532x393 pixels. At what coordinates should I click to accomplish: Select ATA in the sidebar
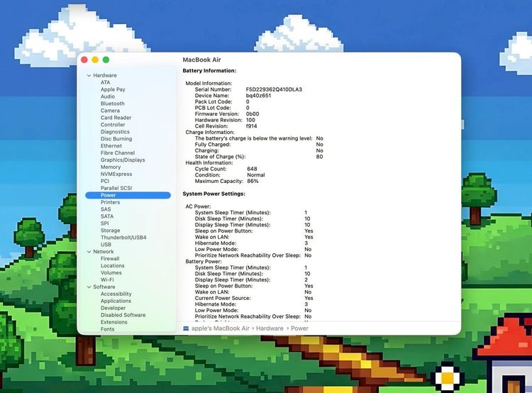click(x=105, y=82)
